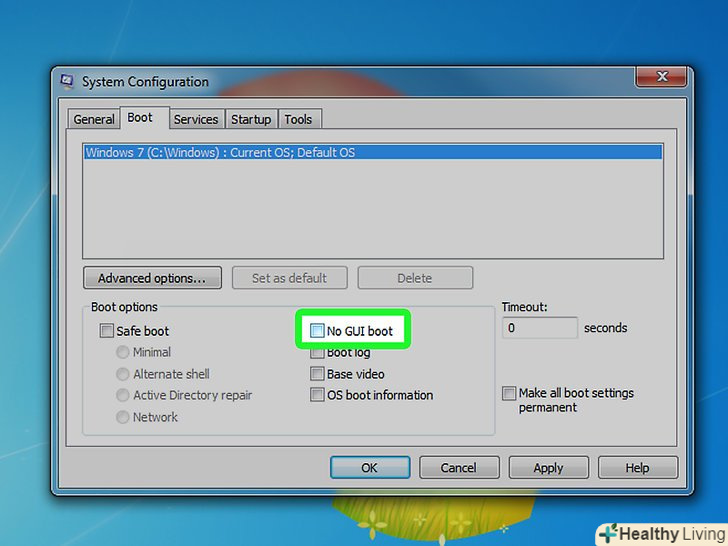Choose Active Directory repair radio option

click(123, 395)
